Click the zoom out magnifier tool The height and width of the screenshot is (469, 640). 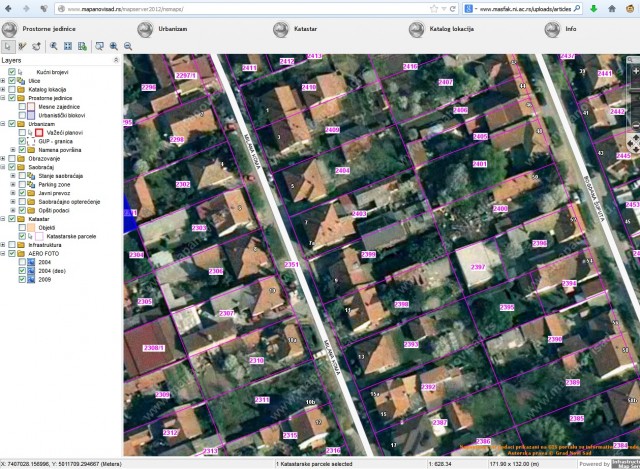tap(128, 46)
